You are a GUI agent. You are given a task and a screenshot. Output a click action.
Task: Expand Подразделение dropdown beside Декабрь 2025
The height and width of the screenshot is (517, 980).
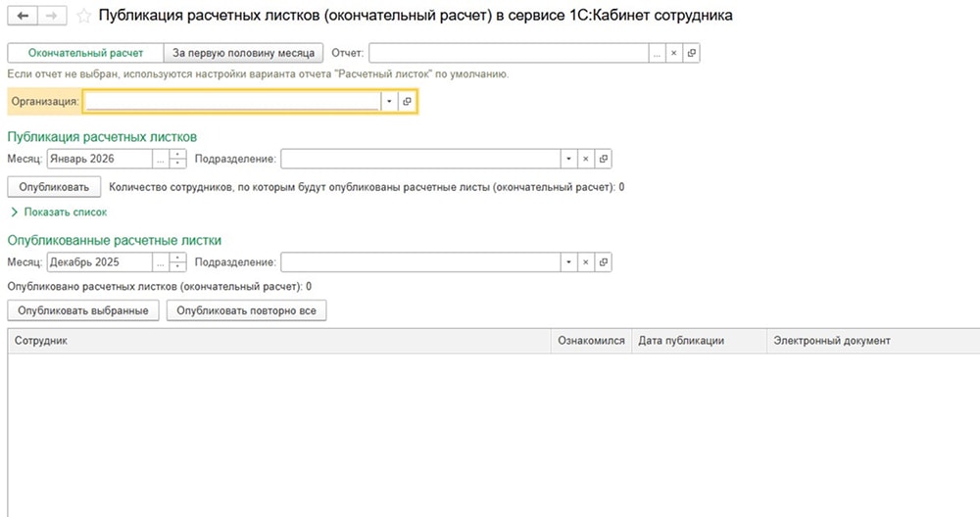click(568, 262)
